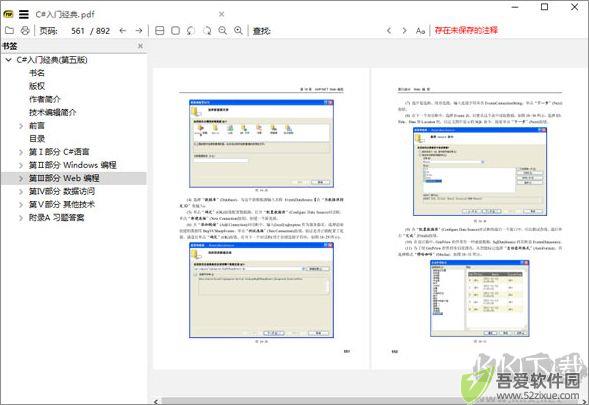Screen dimensions: 589x405
Task: Zoom in with magnifier plus icon
Action: point(238,30)
